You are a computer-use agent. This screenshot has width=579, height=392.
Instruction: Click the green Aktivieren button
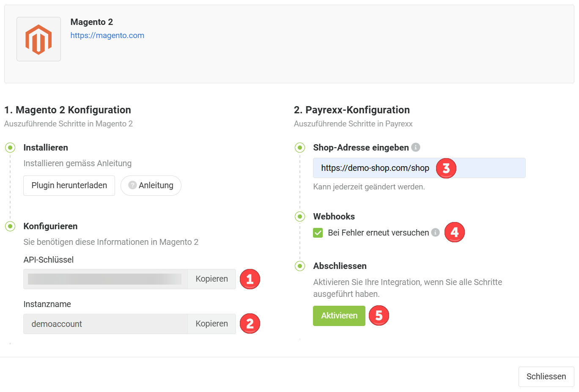coord(339,316)
